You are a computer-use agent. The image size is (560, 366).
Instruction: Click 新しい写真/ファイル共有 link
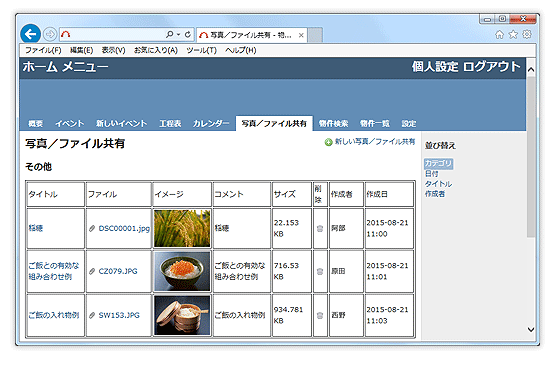click(x=375, y=142)
